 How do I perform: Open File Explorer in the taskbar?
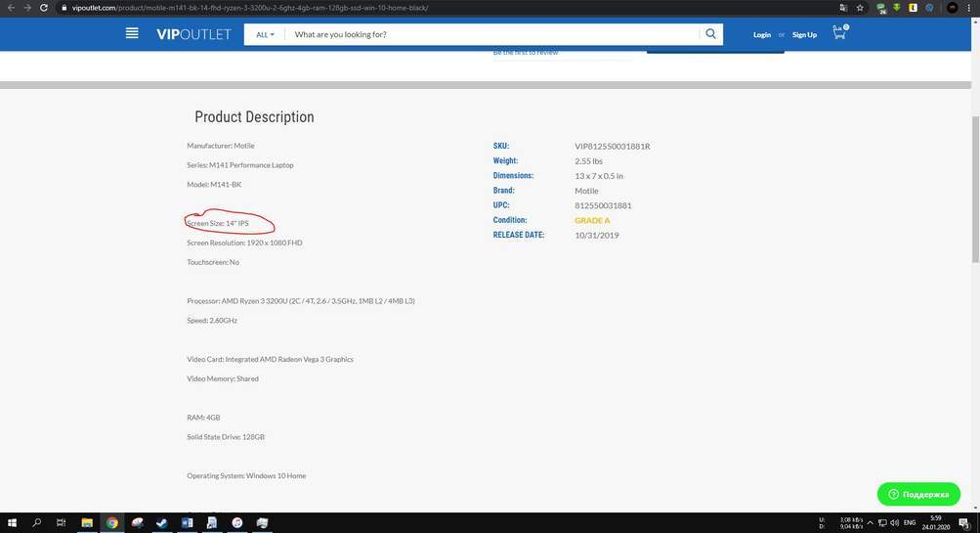86,523
